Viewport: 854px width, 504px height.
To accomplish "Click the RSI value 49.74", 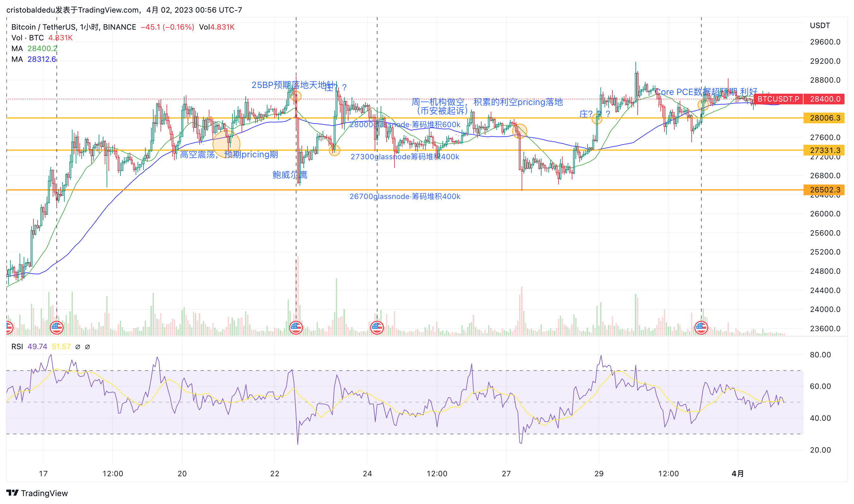I will [x=37, y=346].
